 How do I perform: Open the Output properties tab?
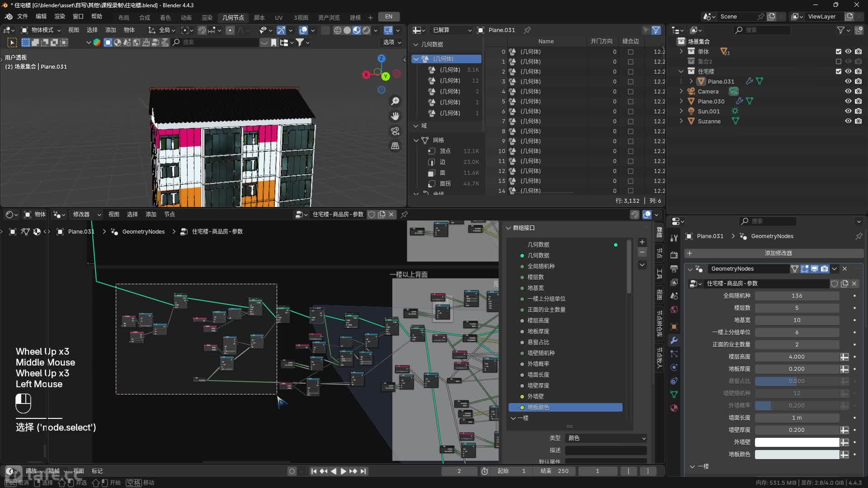[x=674, y=268]
